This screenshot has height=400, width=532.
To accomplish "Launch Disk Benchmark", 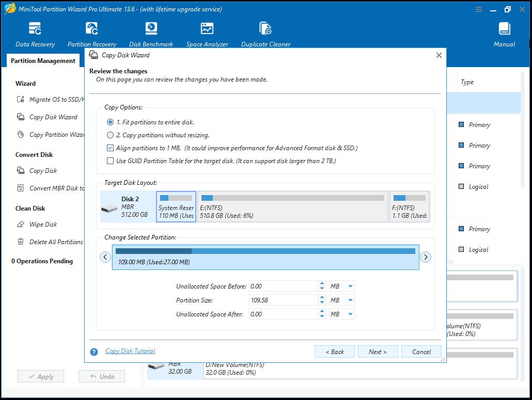I will [151, 35].
